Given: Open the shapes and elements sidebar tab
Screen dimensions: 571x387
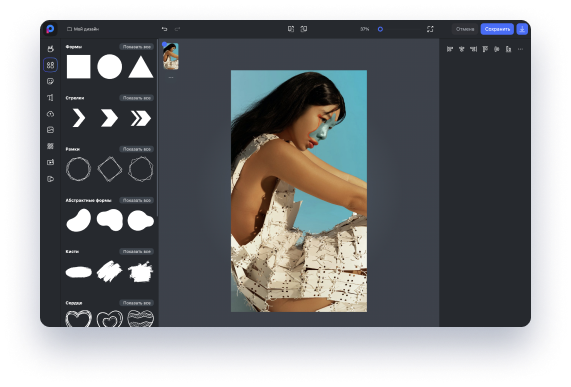Looking at the screenshot, I should (50, 65).
